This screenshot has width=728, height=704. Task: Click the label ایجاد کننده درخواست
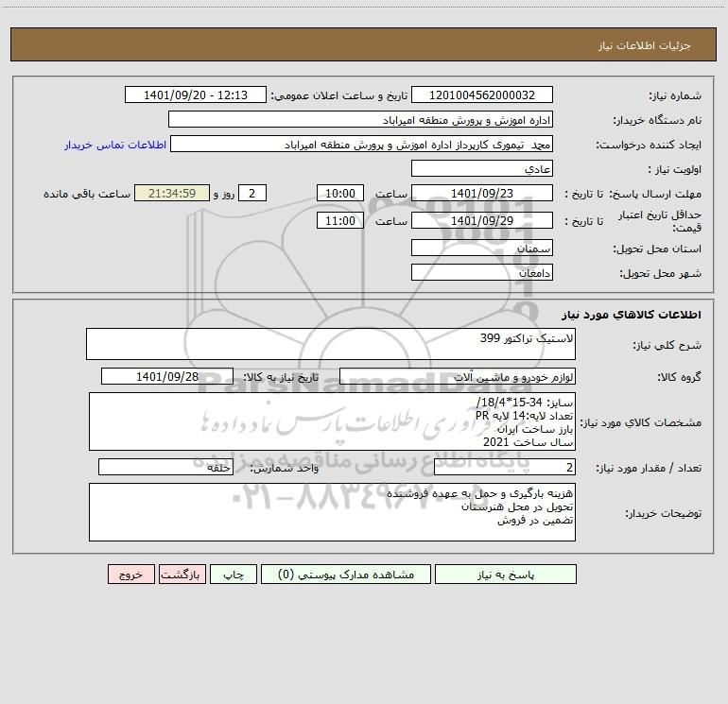coord(649,145)
